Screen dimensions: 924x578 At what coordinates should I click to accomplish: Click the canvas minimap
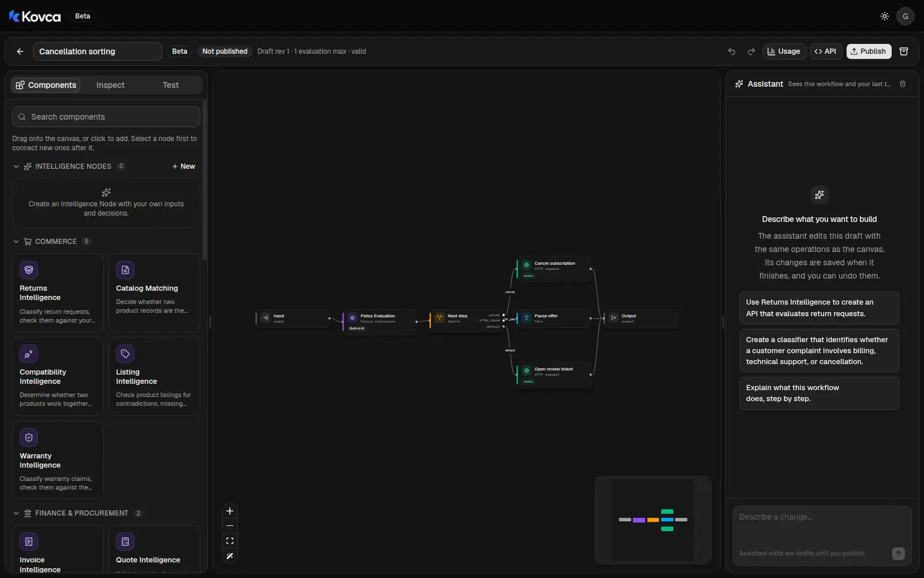click(x=653, y=520)
